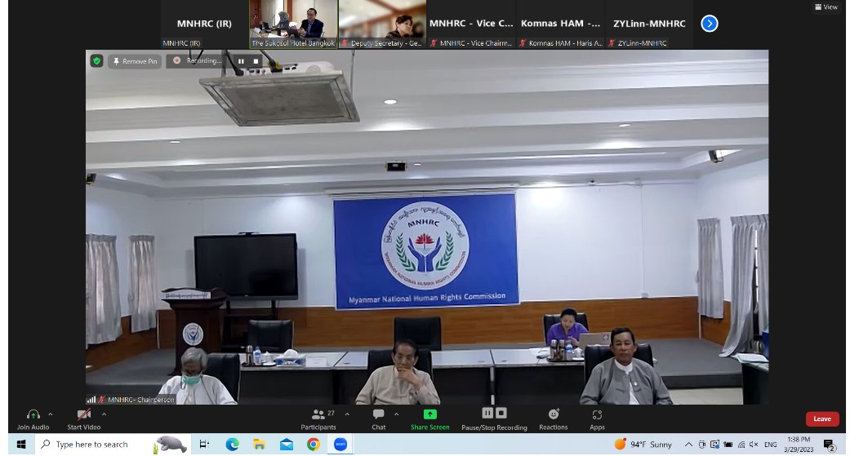Open the Chat panel

point(379,419)
